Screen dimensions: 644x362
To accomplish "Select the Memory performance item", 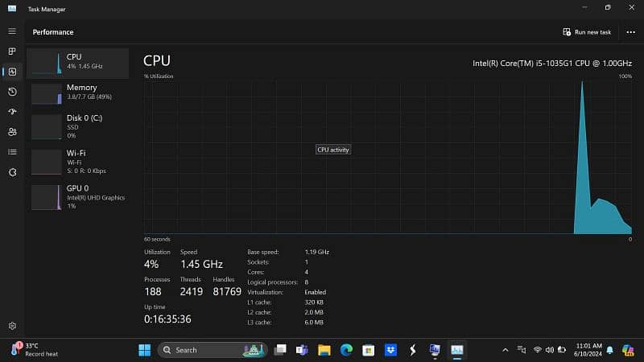I will click(x=77, y=93).
